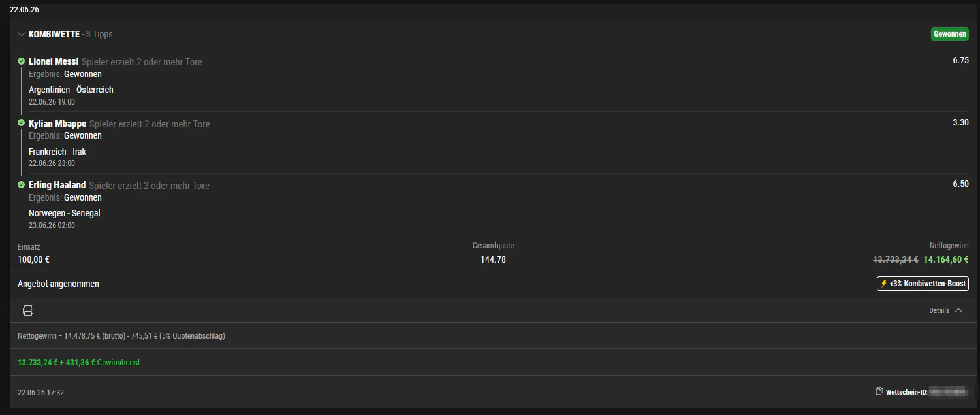This screenshot has width=980, height=415.
Task: Click the +3% Kombiwetten-Boost badge
Action: click(x=923, y=284)
